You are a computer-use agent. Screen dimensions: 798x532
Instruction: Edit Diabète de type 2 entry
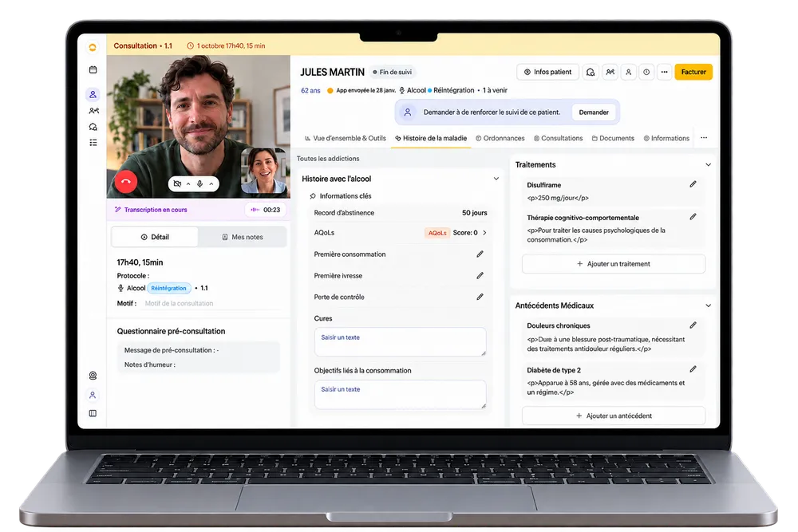click(693, 369)
